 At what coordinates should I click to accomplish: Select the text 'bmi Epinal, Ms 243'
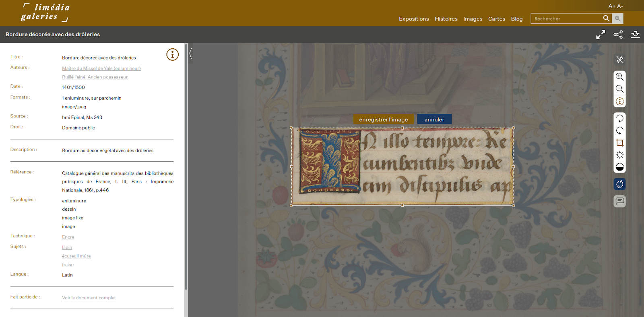(82, 117)
